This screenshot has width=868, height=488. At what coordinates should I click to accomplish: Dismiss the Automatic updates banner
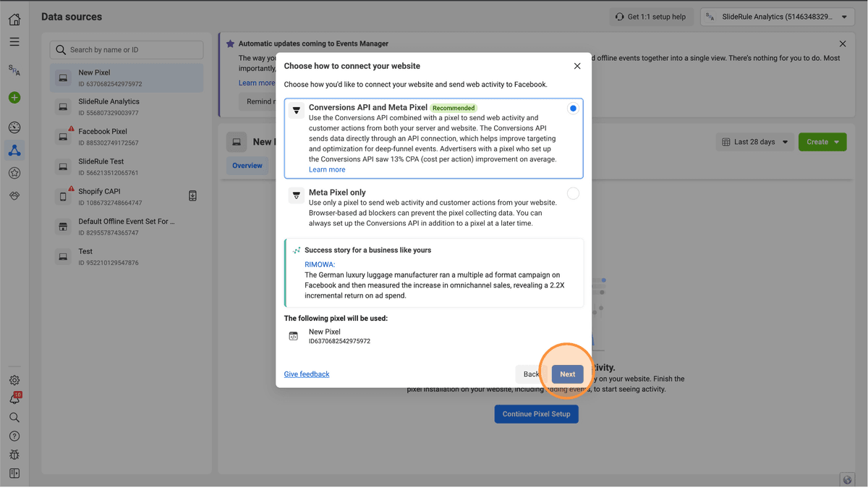[x=843, y=44]
